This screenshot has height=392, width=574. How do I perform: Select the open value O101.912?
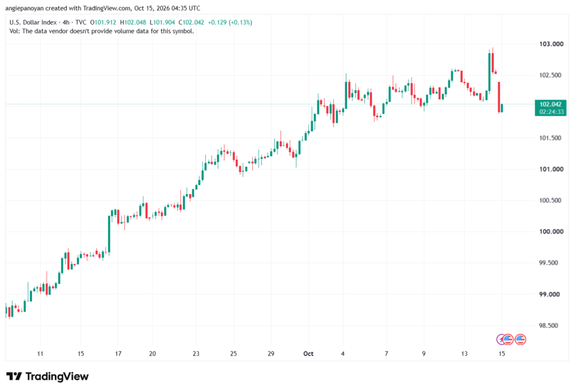103,22
